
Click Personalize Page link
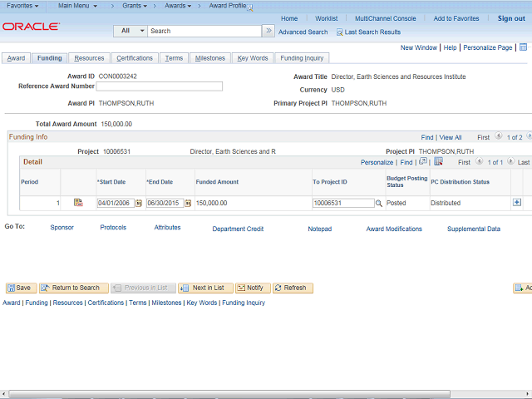click(488, 48)
